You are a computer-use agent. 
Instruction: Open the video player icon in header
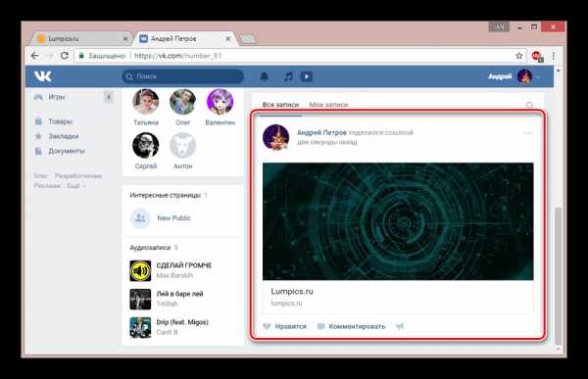pyautogui.click(x=307, y=76)
